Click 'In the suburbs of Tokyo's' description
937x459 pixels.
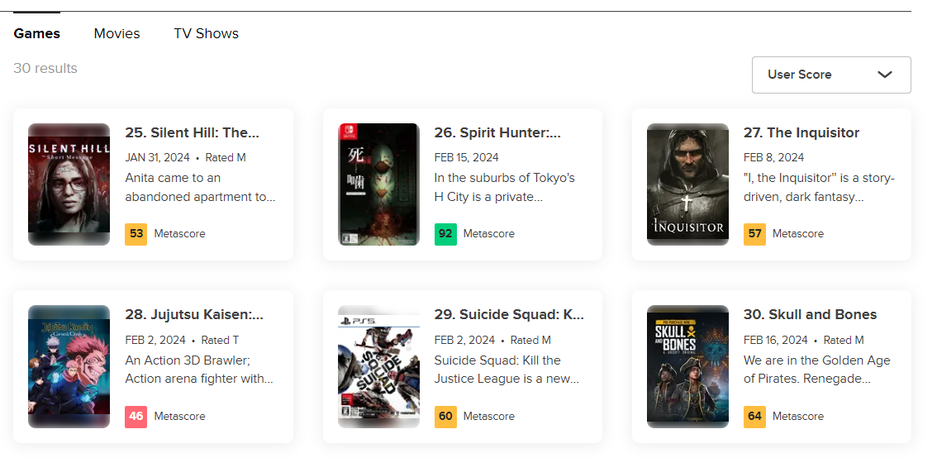point(504,188)
